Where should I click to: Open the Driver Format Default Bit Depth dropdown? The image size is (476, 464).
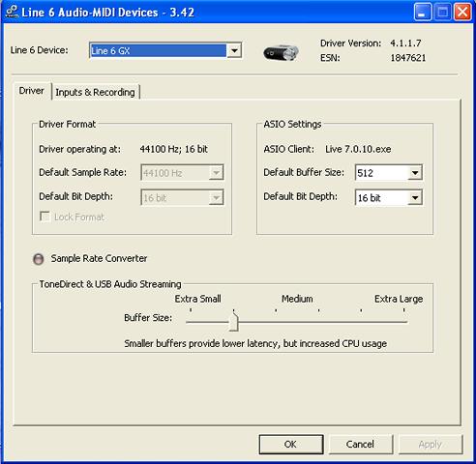click(216, 197)
